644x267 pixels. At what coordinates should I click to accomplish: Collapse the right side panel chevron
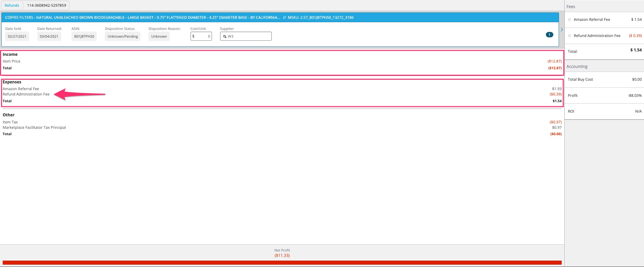coord(562,30)
